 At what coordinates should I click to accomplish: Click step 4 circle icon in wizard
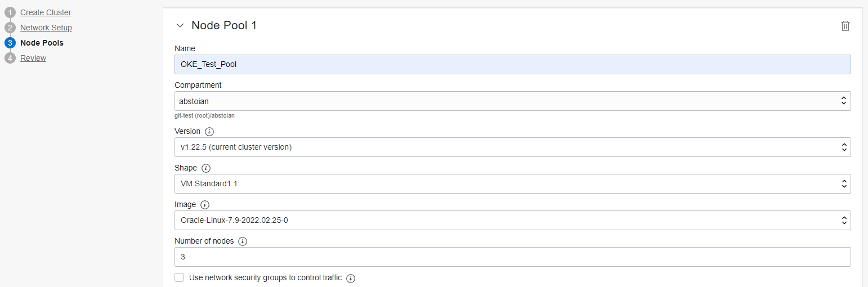click(10, 58)
